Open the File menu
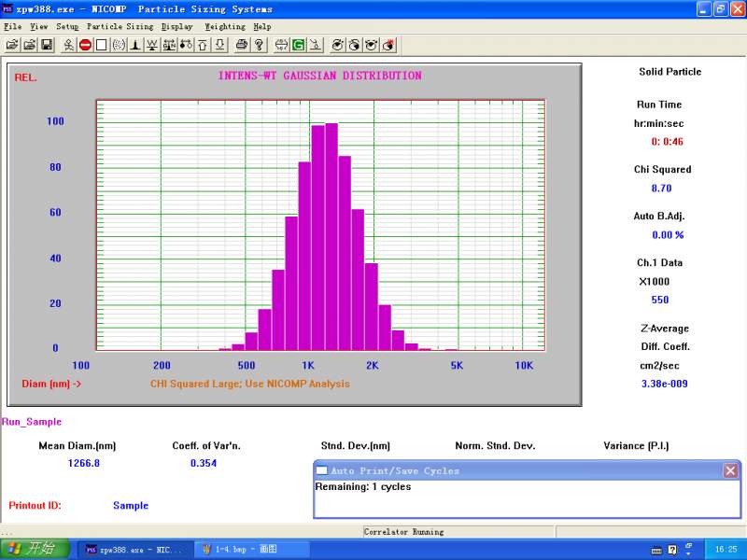The width and height of the screenshot is (747, 560). [x=12, y=27]
